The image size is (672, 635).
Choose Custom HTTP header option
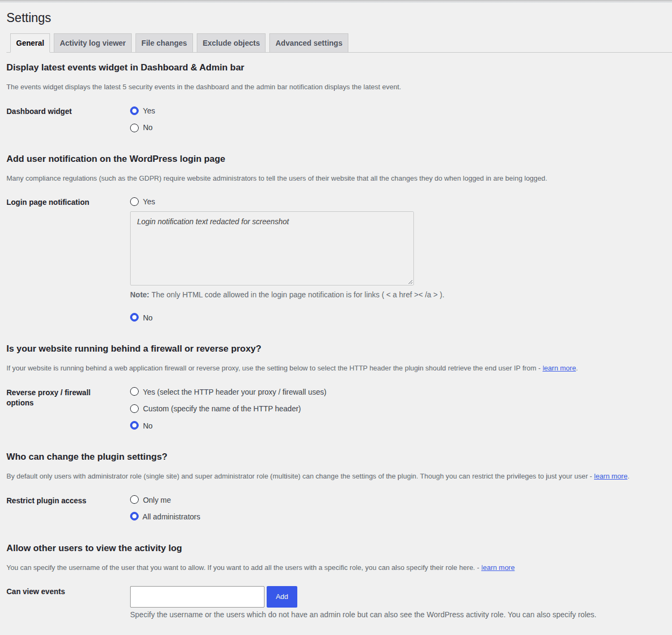click(134, 409)
